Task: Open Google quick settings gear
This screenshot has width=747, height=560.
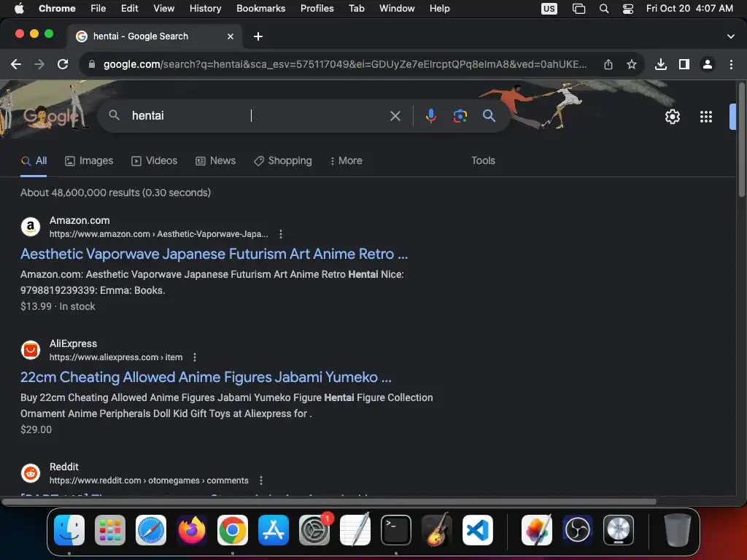Action: click(x=672, y=117)
